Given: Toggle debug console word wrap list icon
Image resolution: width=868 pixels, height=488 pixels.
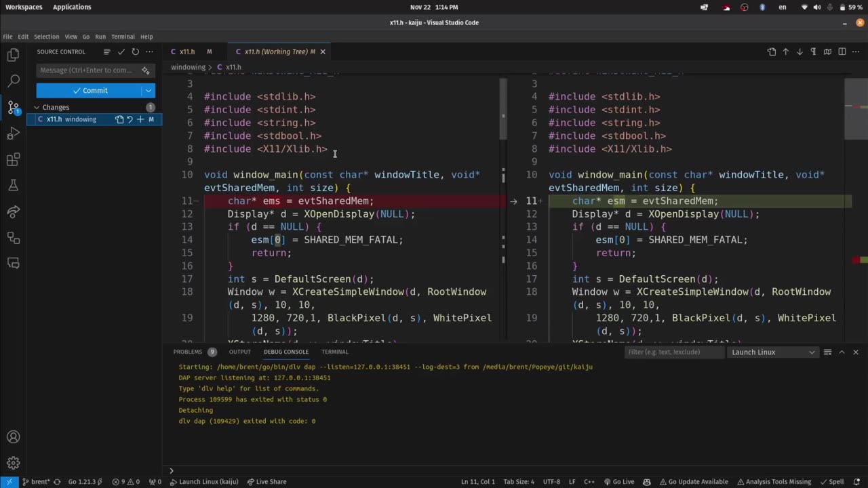Looking at the screenshot, I should [x=827, y=352].
